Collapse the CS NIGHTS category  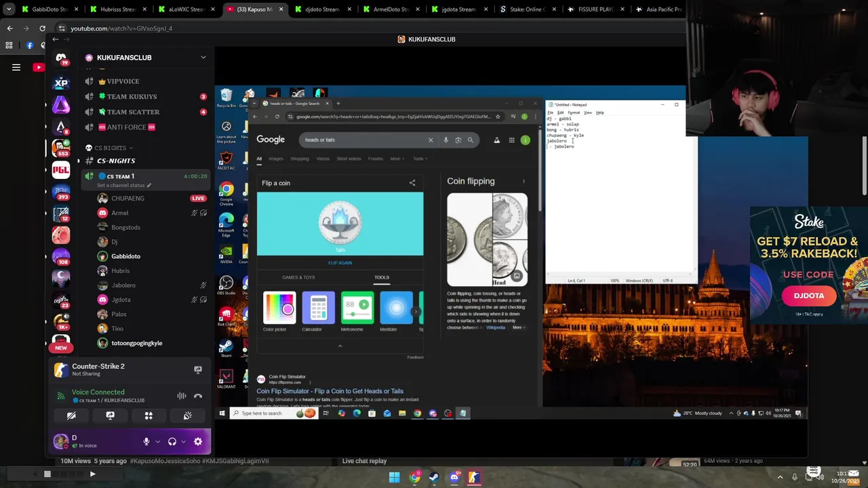coord(108,148)
